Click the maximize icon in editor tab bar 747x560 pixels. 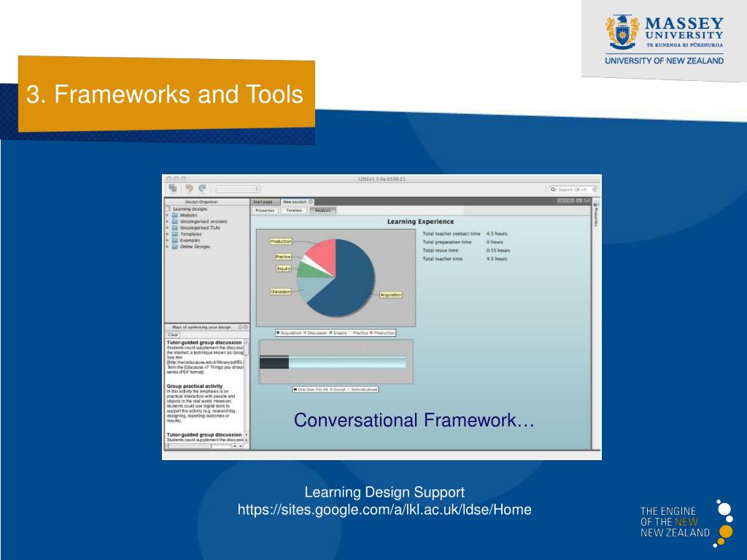click(x=587, y=201)
